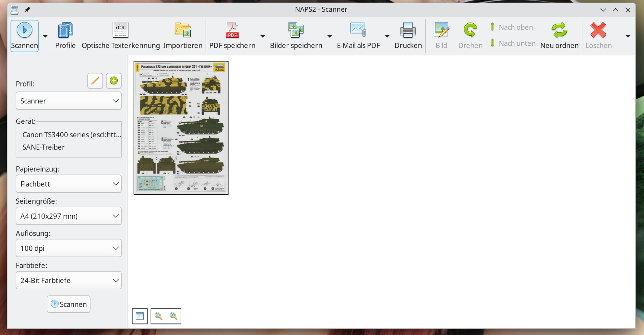Image resolution: width=644 pixels, height=335 pixels.
Task: Move page up with Nach oben
Action: click(512, 27)
